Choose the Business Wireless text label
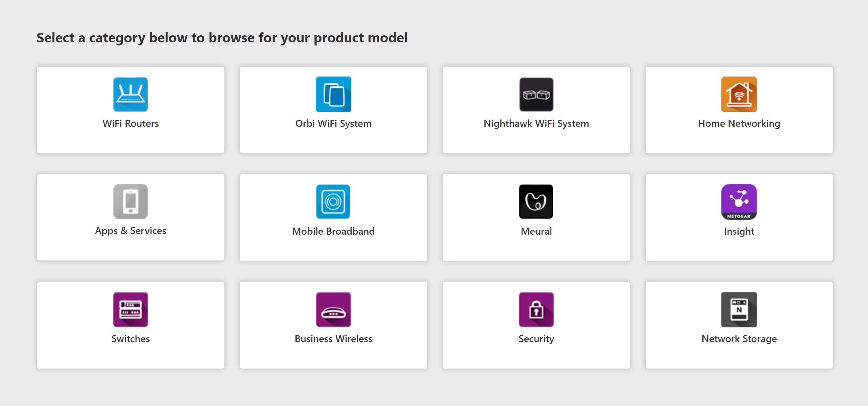Viewport: 868px width, 406px height. (333, 339)
